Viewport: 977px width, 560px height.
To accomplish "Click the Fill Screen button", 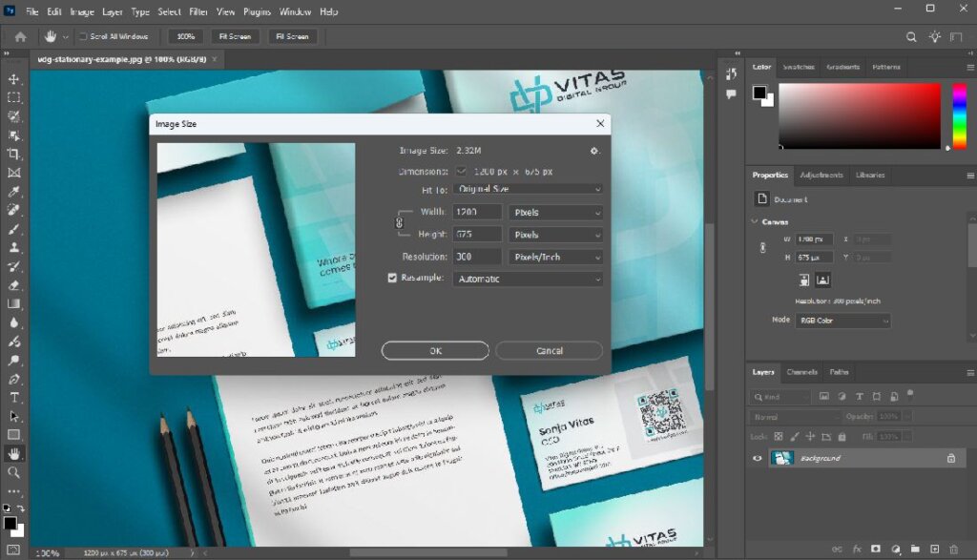I will click(292, 37).
